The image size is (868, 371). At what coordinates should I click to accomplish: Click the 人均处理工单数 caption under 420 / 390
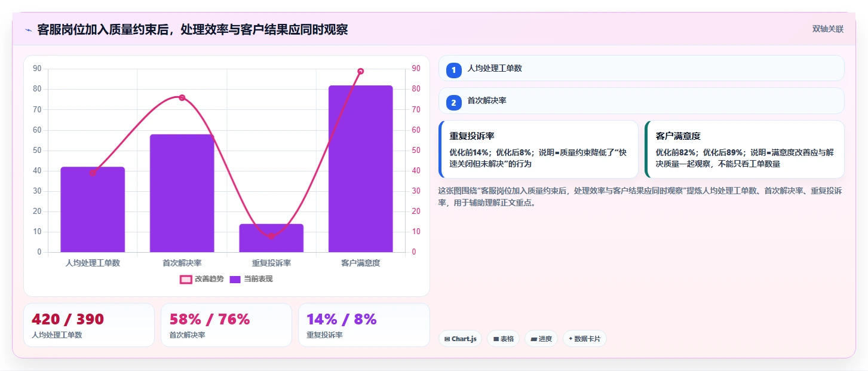[57, 335]
